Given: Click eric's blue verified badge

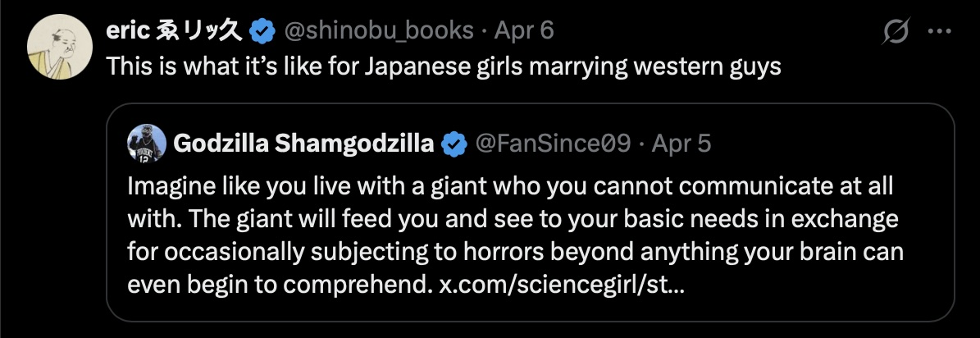Looking at the screenshot, I should pos(262,30).
